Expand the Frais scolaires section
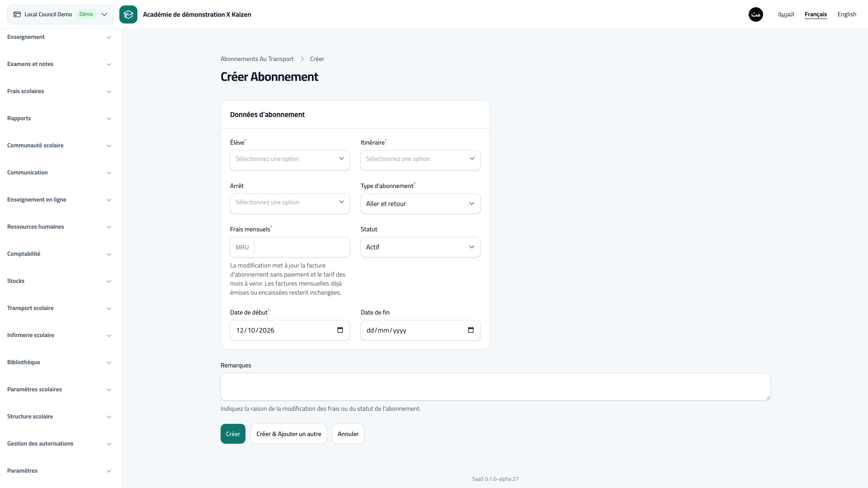The height and width of the screenshot is (488, 868). (59, 91)
